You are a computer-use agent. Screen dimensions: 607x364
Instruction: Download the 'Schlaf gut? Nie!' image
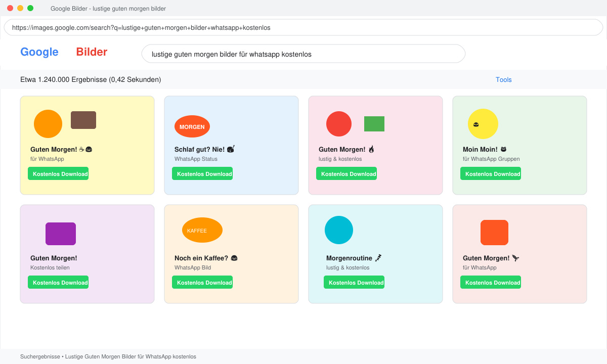(202, 173)
